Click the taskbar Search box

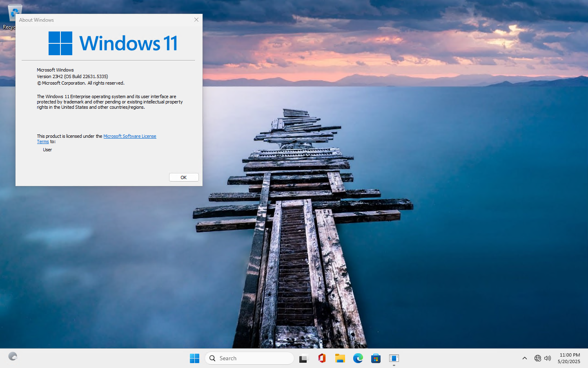249,358
